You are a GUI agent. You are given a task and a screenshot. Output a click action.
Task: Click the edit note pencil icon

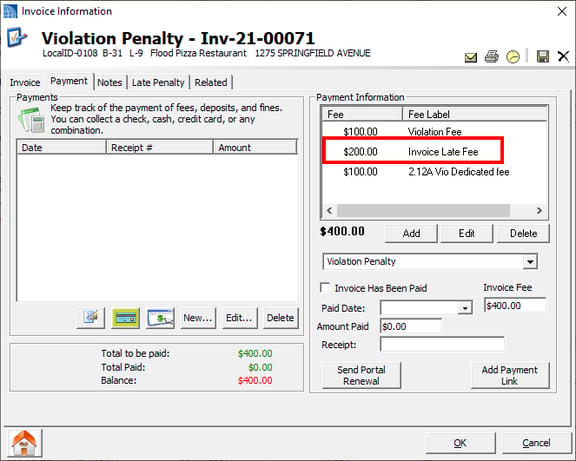pyautogui.click(x=91, y=318)
